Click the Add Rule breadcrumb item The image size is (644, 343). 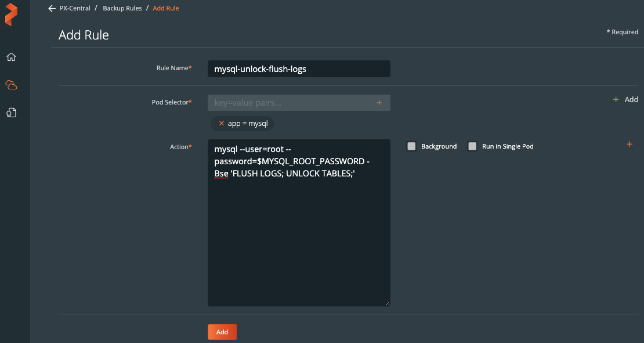(166, 9)
